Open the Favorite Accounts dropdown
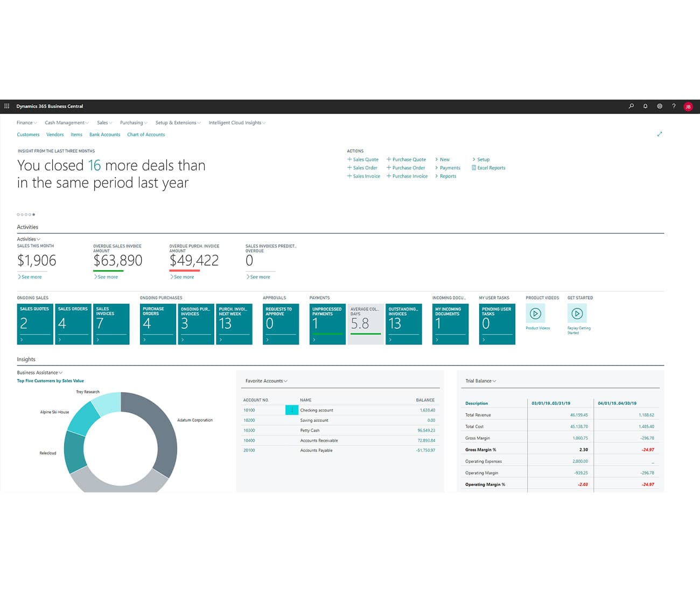 (267, 381)
